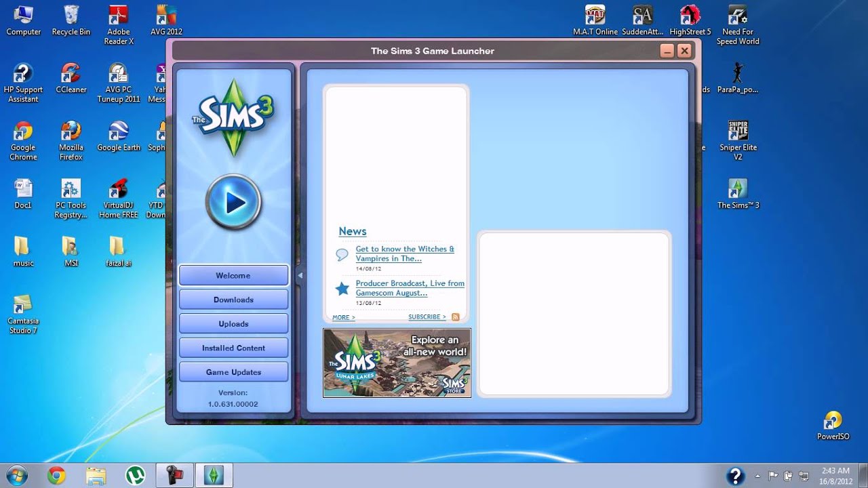This screenshot has height=488, width=868.
Task: Open the Action Center flag icon
Action: pos(772,476)
